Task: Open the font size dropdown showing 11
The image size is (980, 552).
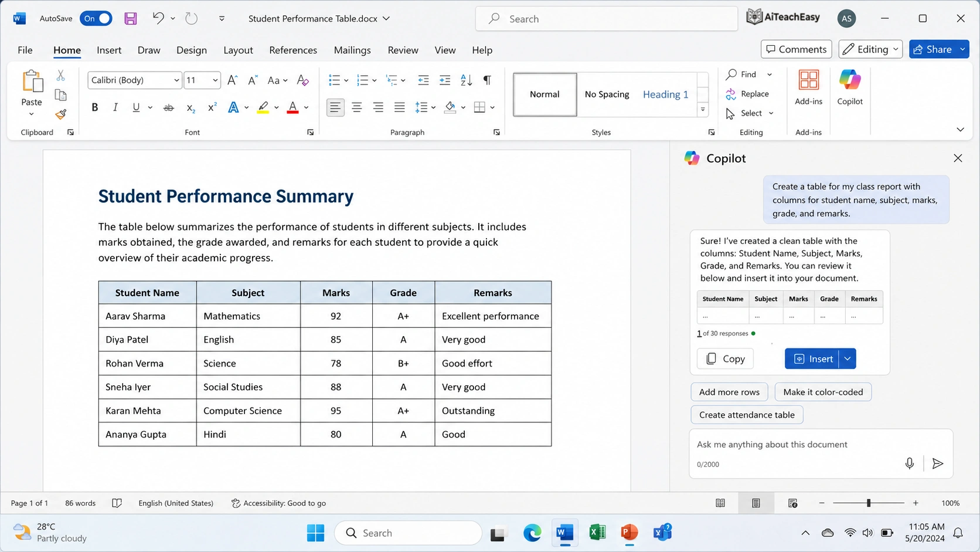Action: click(x=215, y=80)
